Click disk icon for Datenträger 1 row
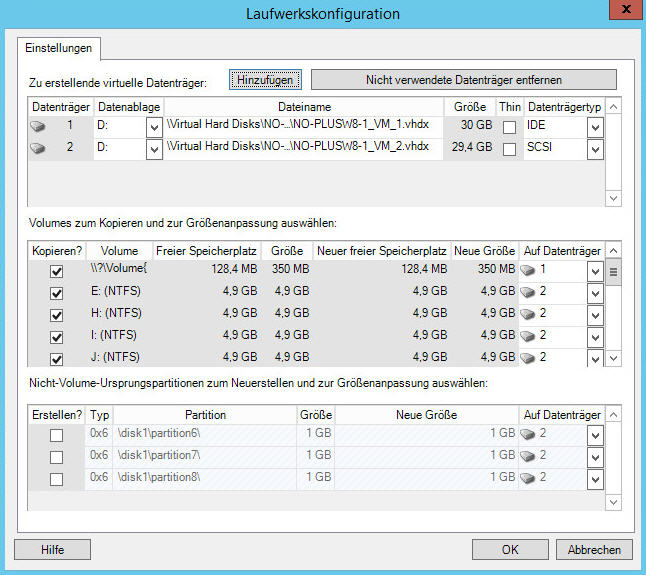 click(39, 127)
